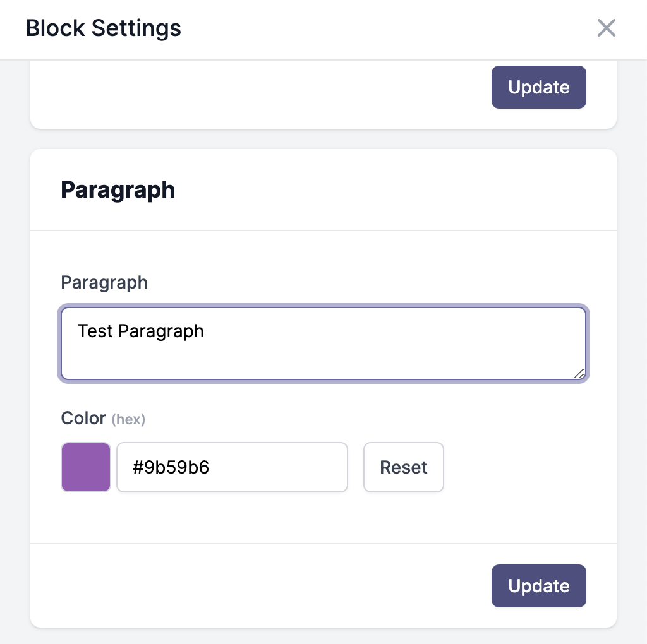This screenshot has width=647, height=644.
Task: Click the textarea resize grip
Action: (x=579, y=374)
